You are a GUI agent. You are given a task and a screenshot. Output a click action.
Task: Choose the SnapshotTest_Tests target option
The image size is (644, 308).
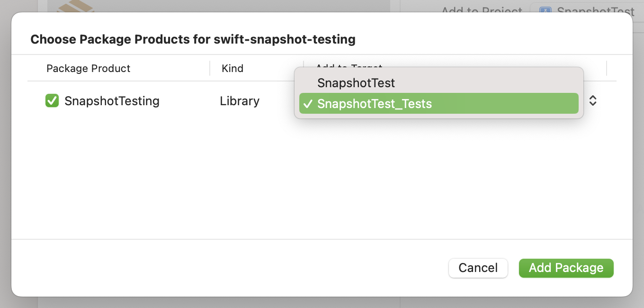(375, 104)
